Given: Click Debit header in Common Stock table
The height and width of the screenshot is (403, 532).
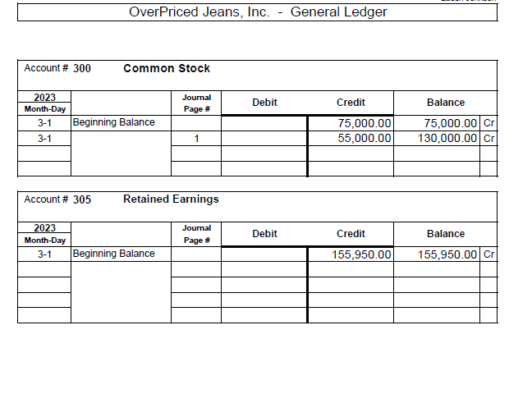Looking at the screenshot, I should pos(264,103).
